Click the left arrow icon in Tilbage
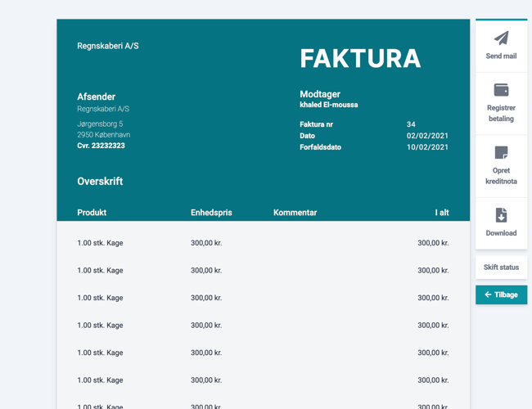This screenshot has width=532, height=409. (488, 294)
